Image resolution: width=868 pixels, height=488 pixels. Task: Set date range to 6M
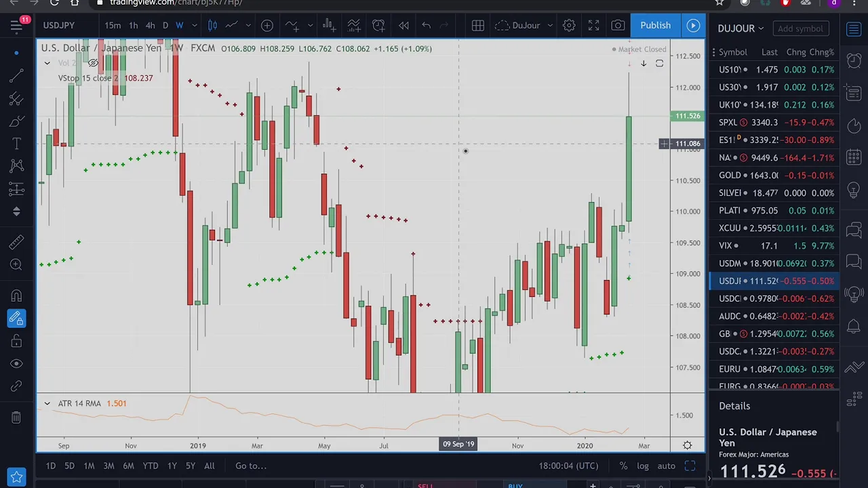point(128,466)
